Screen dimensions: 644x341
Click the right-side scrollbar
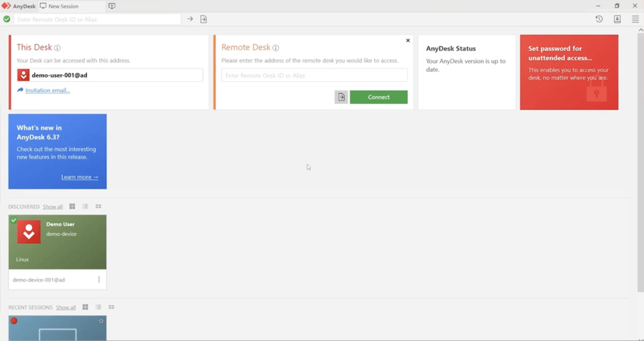(640, 161)
